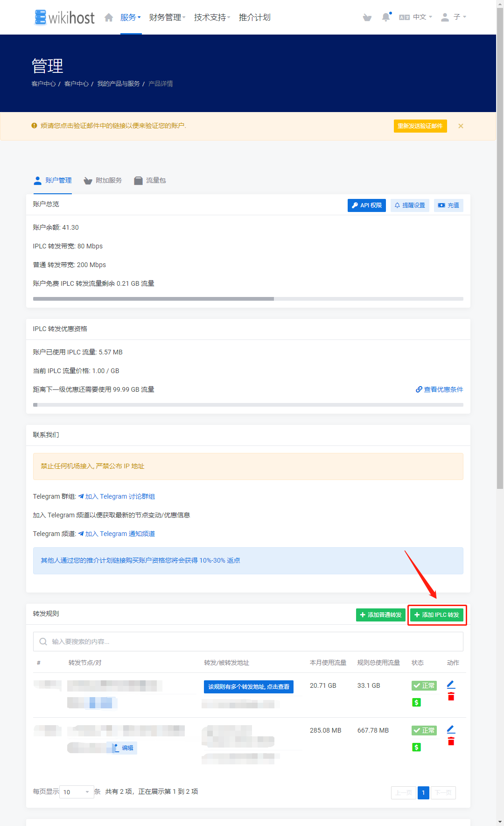Click 转发节点/对 column header
Screen dimensions: 504x826
[x=85, y=663]
